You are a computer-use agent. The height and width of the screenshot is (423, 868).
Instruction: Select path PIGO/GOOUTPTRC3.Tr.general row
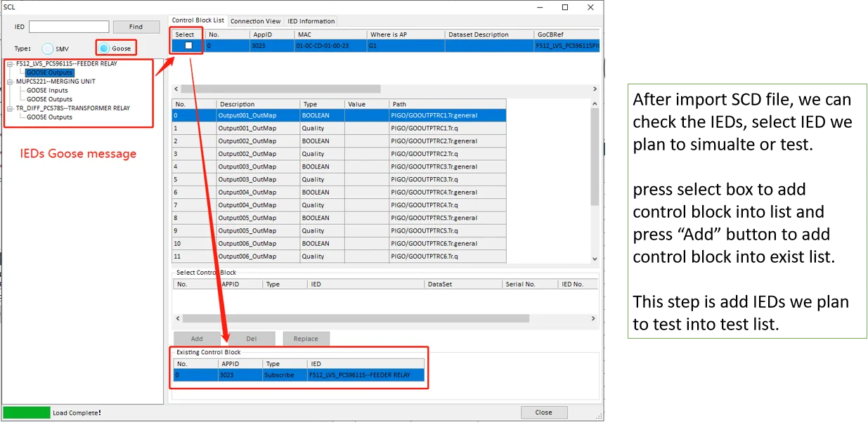coord(339,167)
